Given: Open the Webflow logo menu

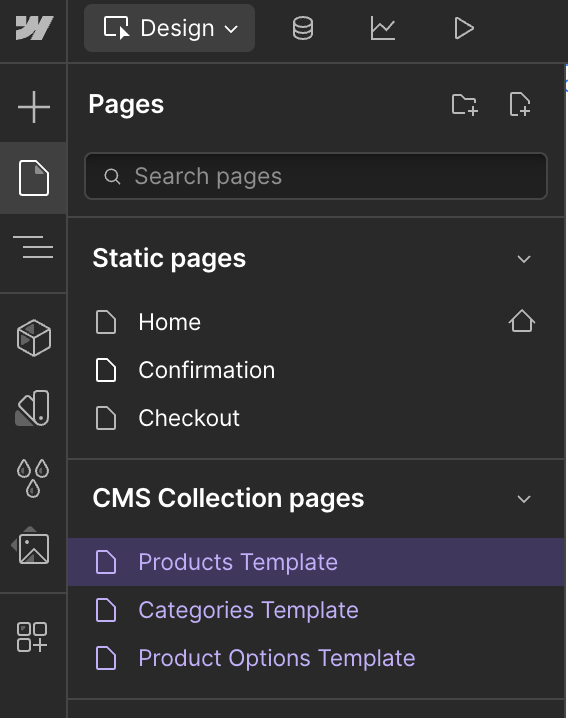Looking at the screenshot, I should tap(33, 28).
